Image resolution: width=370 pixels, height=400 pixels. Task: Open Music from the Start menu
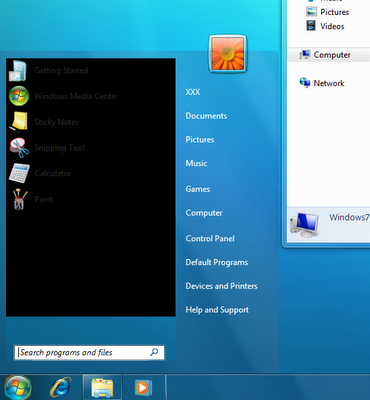pos(196,163)
